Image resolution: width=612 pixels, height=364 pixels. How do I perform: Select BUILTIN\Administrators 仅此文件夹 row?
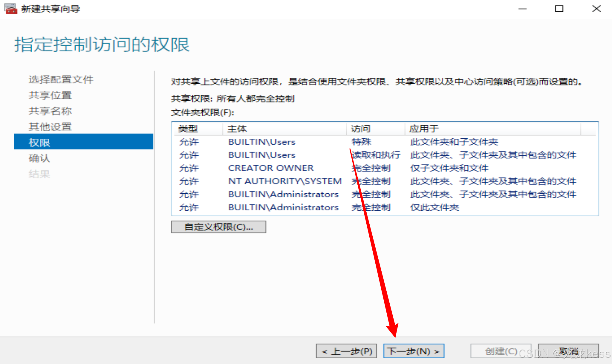pyautogui.click(x=283, y=207)
